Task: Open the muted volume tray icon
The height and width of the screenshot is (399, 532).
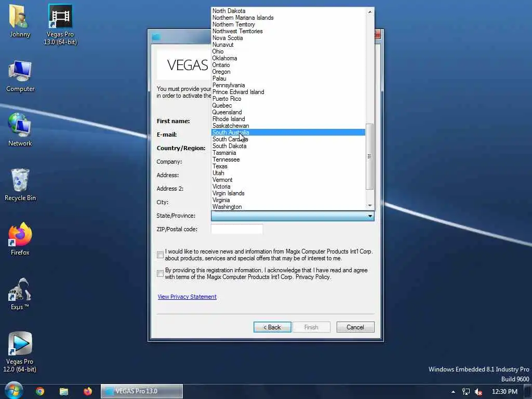Action: [x=478, y=392]
